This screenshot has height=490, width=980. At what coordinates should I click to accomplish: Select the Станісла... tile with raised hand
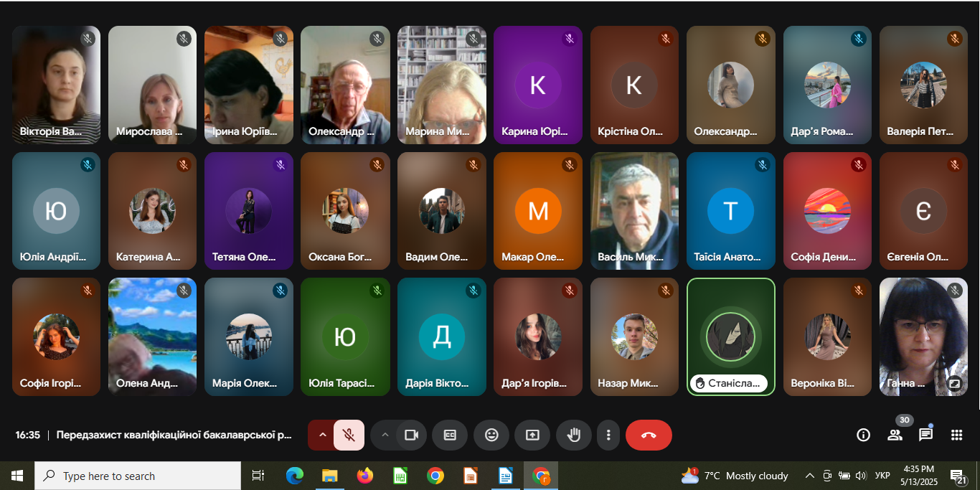[x=730, y=336]
